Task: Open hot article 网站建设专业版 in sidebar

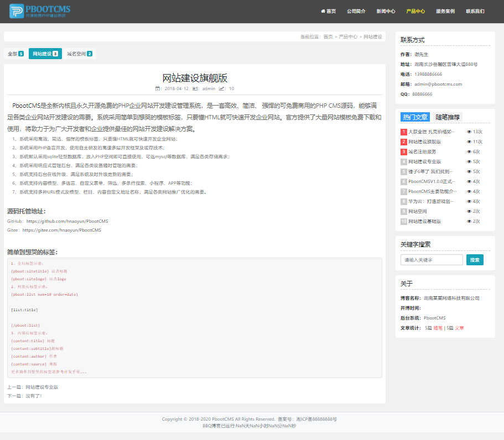Action: tap(424, 161)
